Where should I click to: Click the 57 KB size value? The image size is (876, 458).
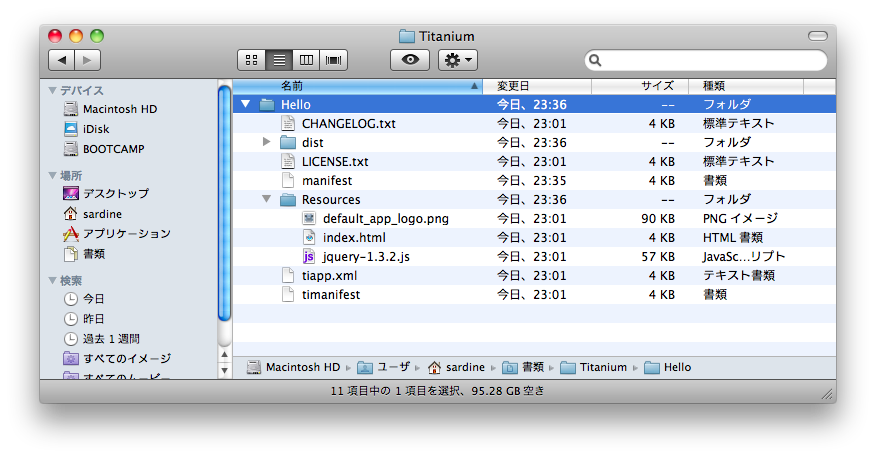658,256
